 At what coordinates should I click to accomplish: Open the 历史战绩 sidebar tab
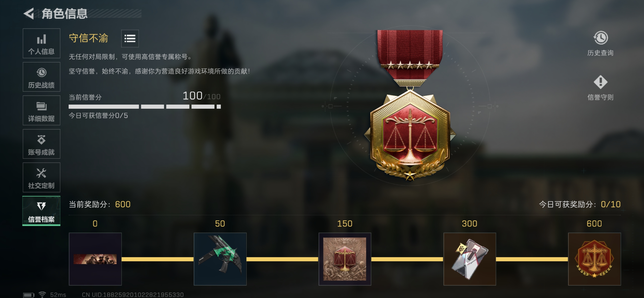(41, 77)
